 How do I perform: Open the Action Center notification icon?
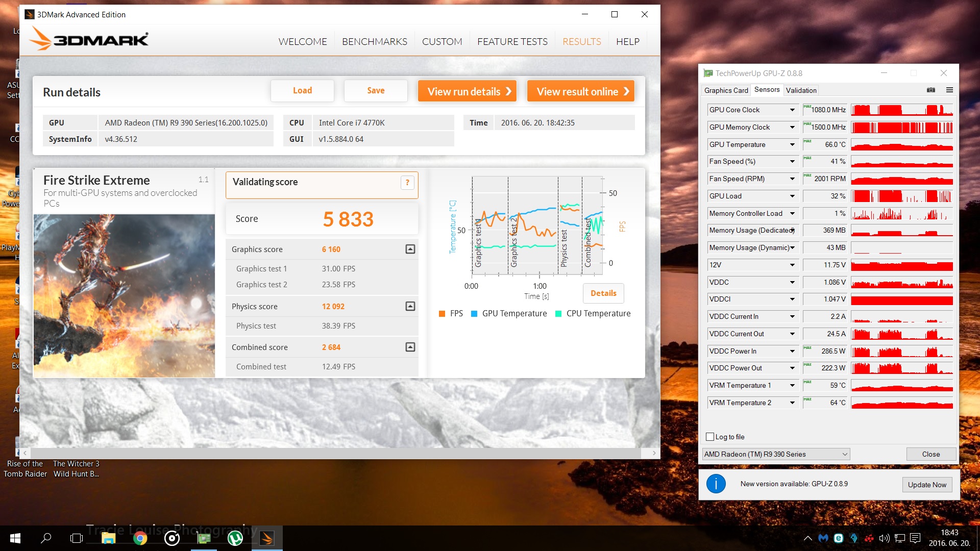(x=915, y=538)
